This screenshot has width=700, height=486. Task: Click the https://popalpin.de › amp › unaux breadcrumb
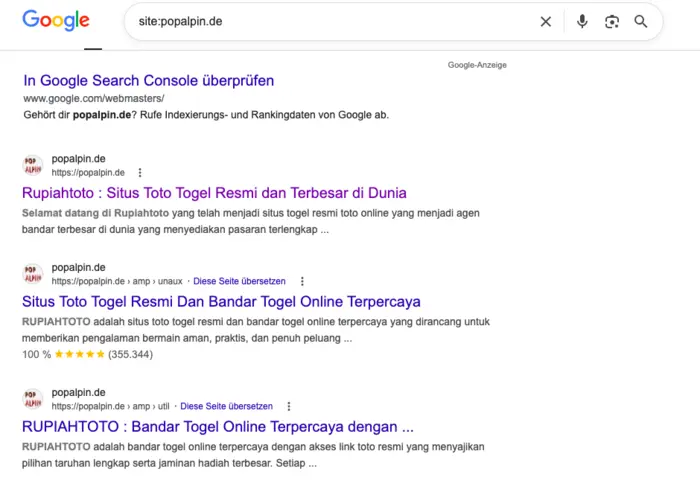[117, 282]
